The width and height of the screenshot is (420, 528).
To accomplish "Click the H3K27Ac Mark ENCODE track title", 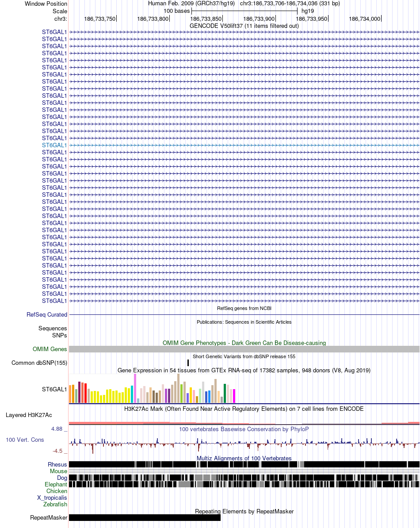I will click(x=244, y=409).
